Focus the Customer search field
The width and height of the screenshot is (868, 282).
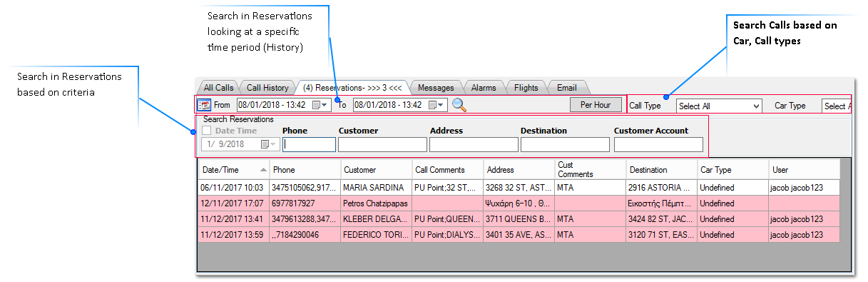pyautogui.click(x=382, y=144)
